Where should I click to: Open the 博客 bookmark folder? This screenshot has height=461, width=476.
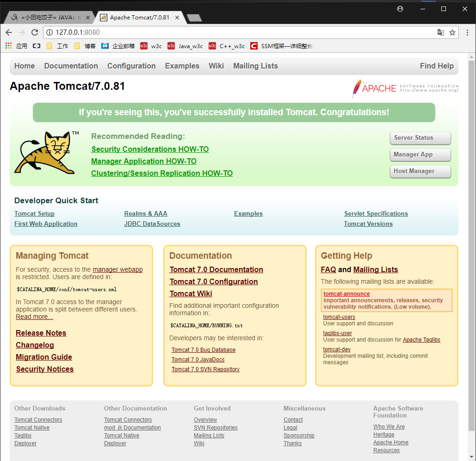(85, 46)
